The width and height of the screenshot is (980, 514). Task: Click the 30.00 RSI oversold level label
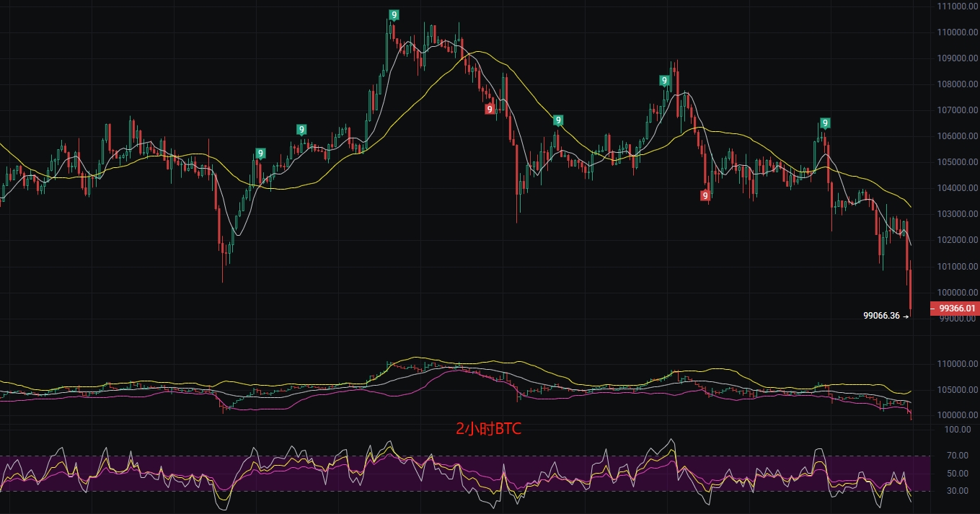(x=958, y=491)
